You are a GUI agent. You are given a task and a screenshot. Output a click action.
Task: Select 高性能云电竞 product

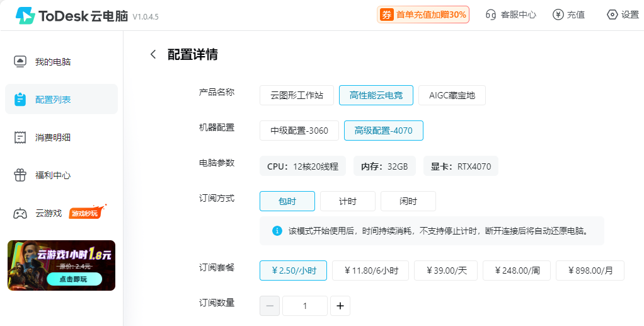click(x=376, y=95)
